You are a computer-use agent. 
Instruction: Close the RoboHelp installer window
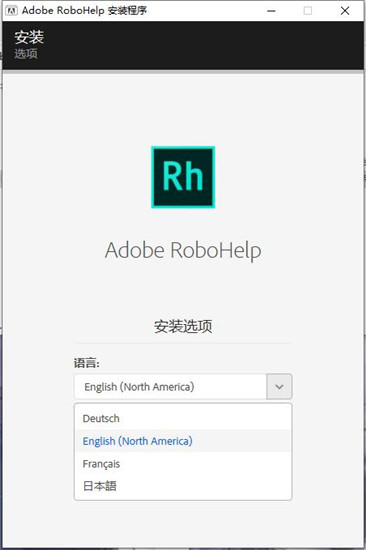tap(345, 11)
